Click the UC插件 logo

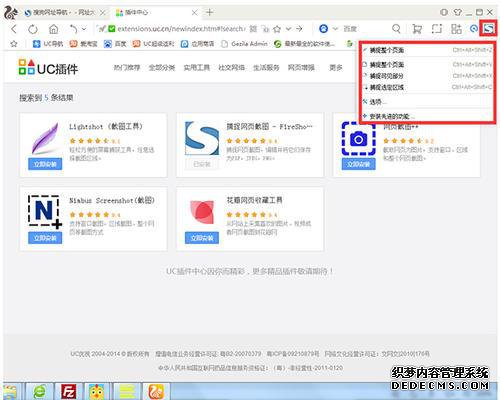(x=48, y=68)
